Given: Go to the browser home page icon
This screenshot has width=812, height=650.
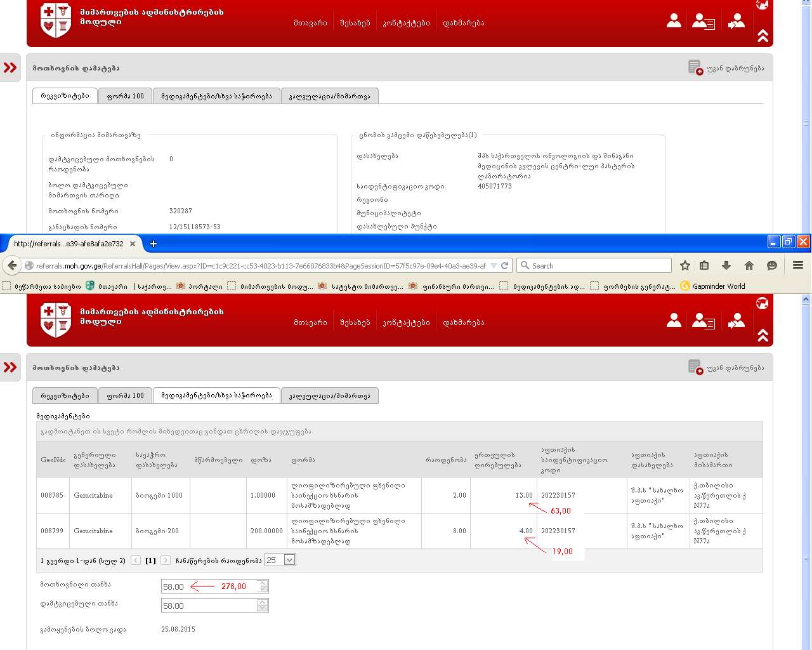Looking at the screenshot, I should point(749,265).
